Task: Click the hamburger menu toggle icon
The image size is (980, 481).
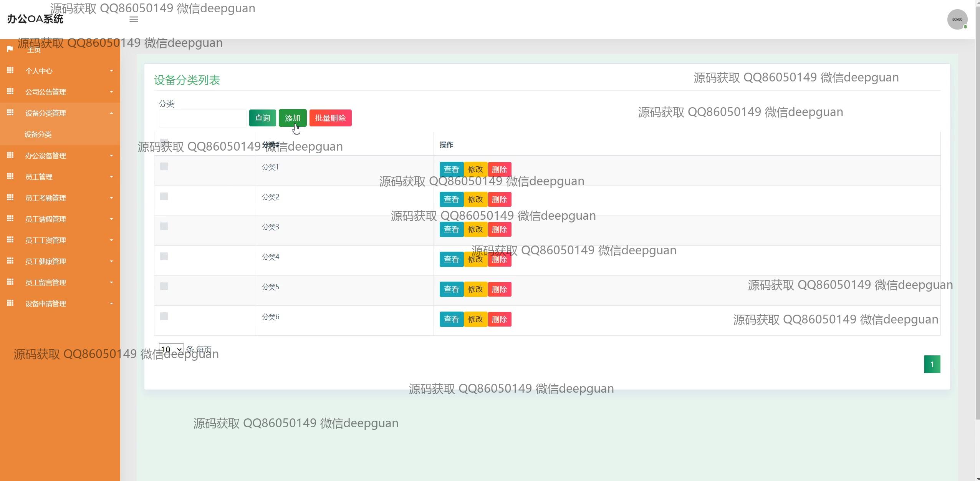Action: click(134, 19)
